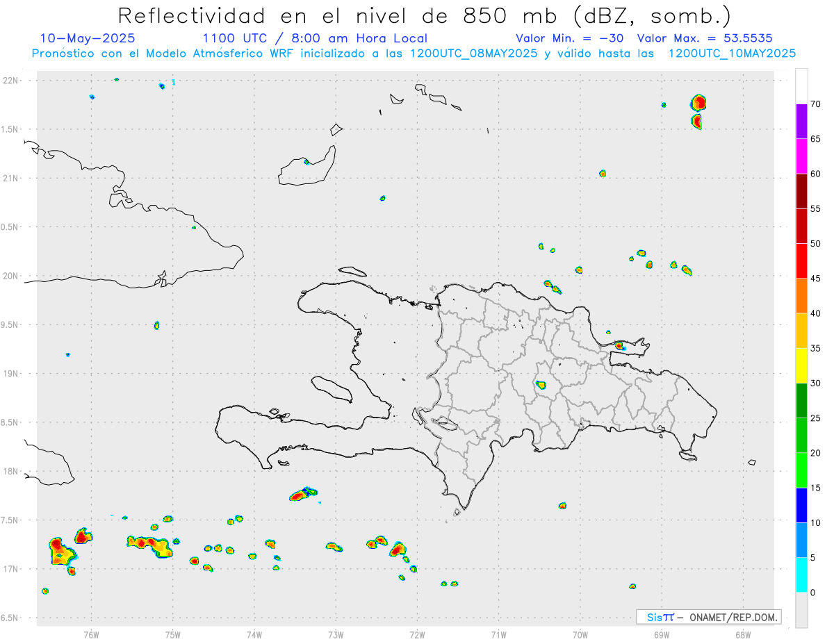Click the '72W' longitude axis label

[x=417, y=634]
